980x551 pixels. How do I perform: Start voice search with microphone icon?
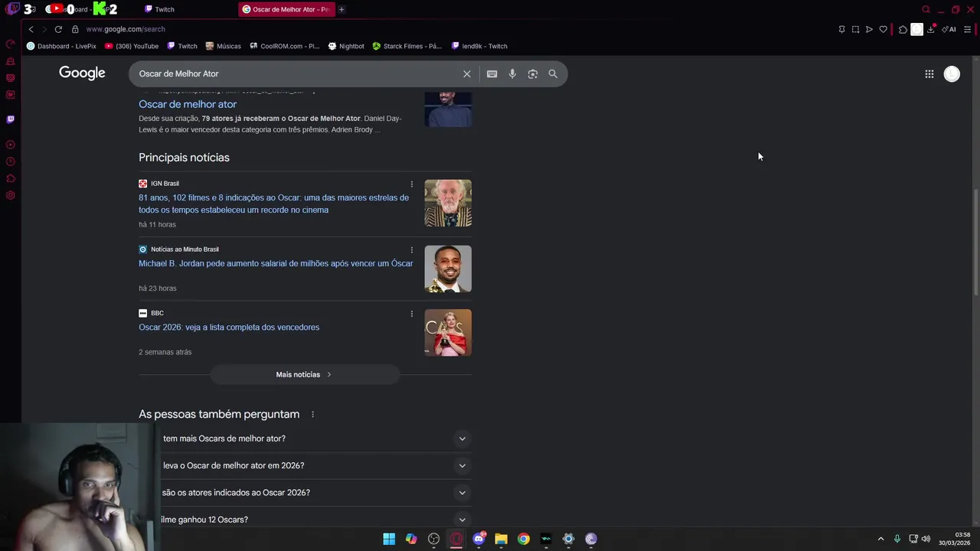(x=512, y=73)
